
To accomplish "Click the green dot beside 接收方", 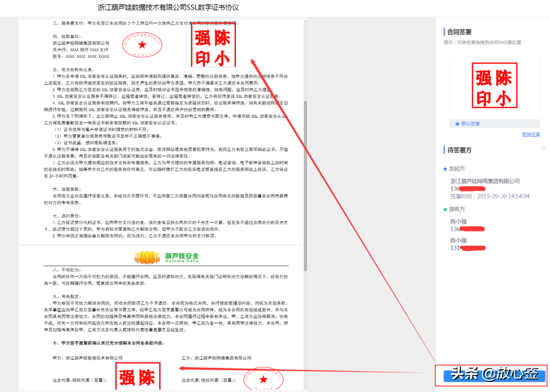I will coord(444,209).
